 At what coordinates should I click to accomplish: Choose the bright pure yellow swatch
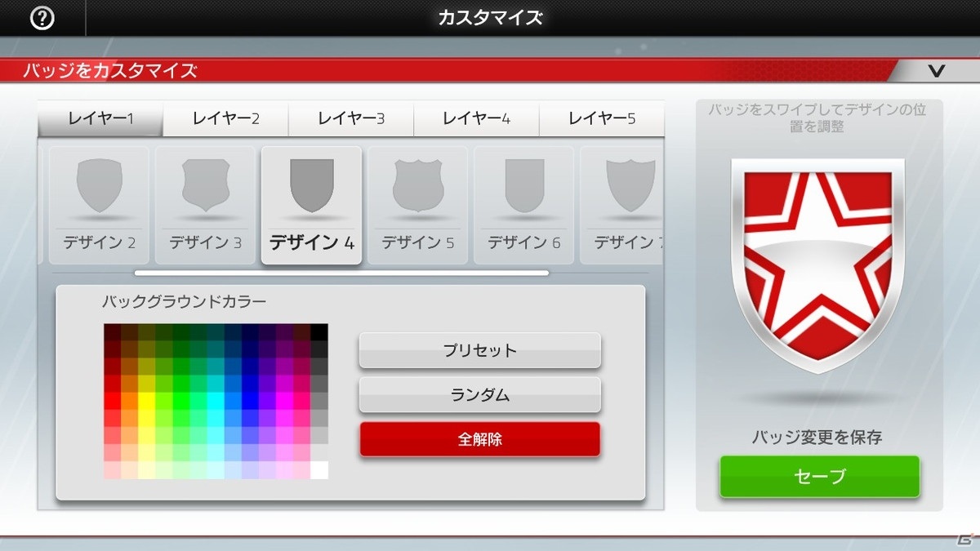coord(146,402)
